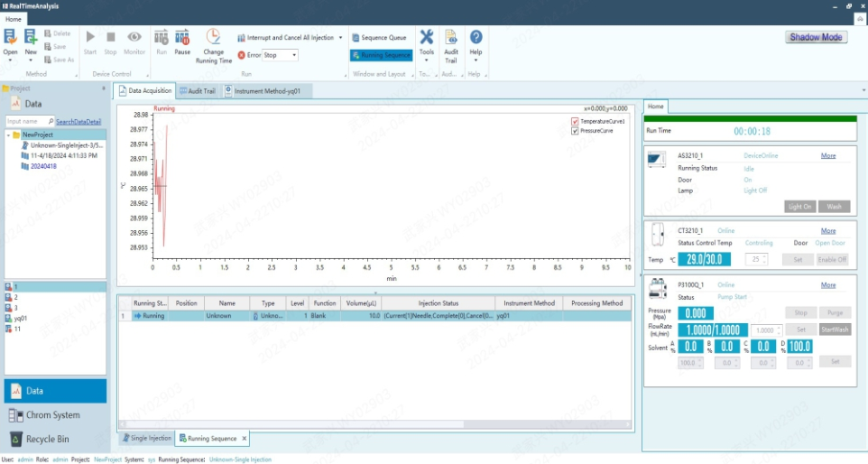Image resolution: width=868 pixels, height=464 pixels.
Task: Open the Error action Stop dropdown
Action: pos(280,55)
